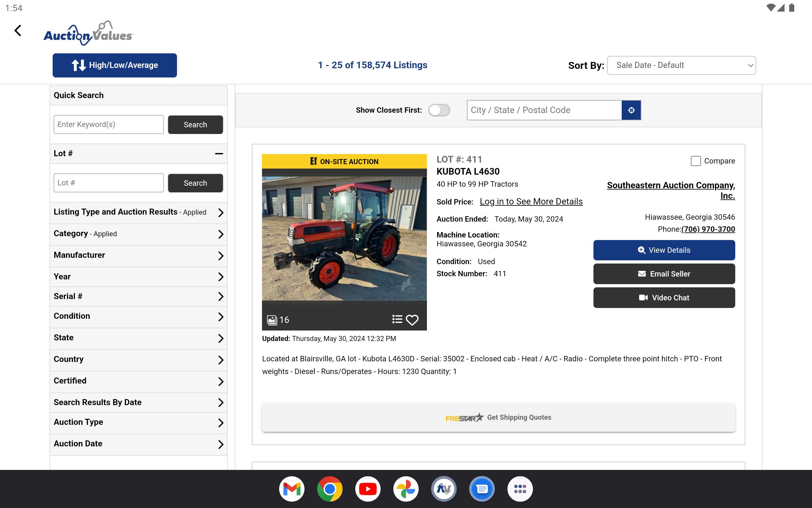Expand the Manufacturer filter

tap(139, 255)
